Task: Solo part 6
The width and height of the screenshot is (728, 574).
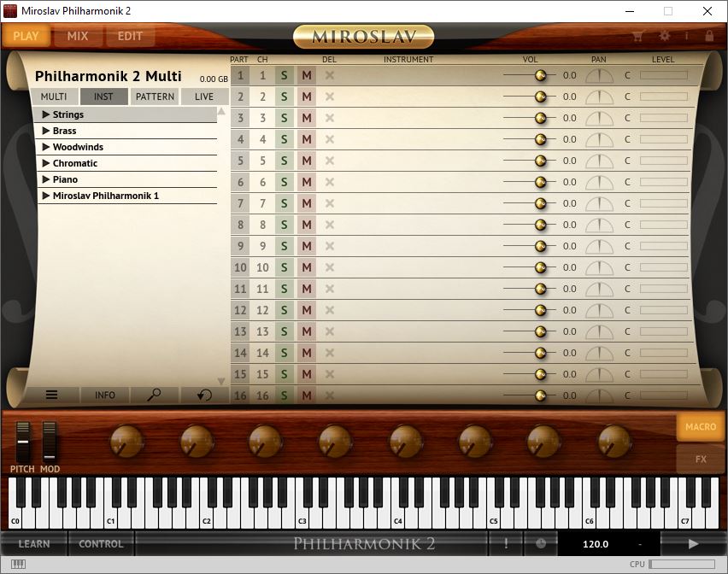Action: tap(285, 182)
